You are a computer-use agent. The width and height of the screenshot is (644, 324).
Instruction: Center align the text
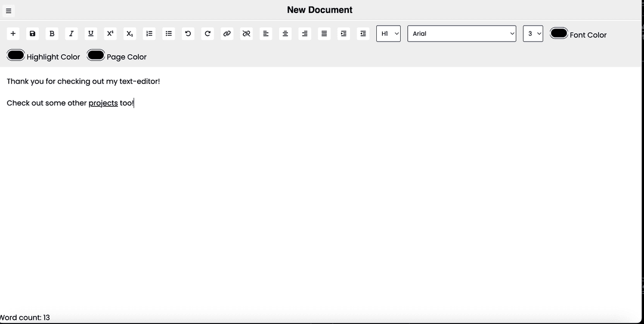[x=286, y=33]
